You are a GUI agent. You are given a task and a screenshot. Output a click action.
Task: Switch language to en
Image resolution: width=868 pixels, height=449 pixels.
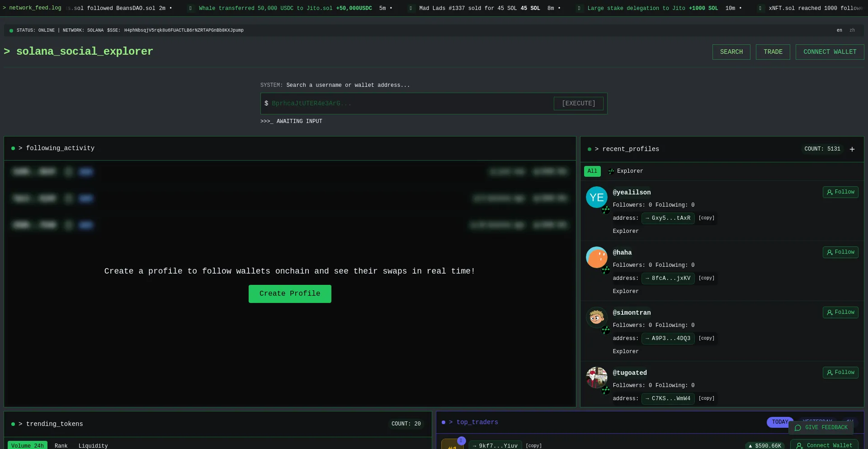[x=839, y=30]
